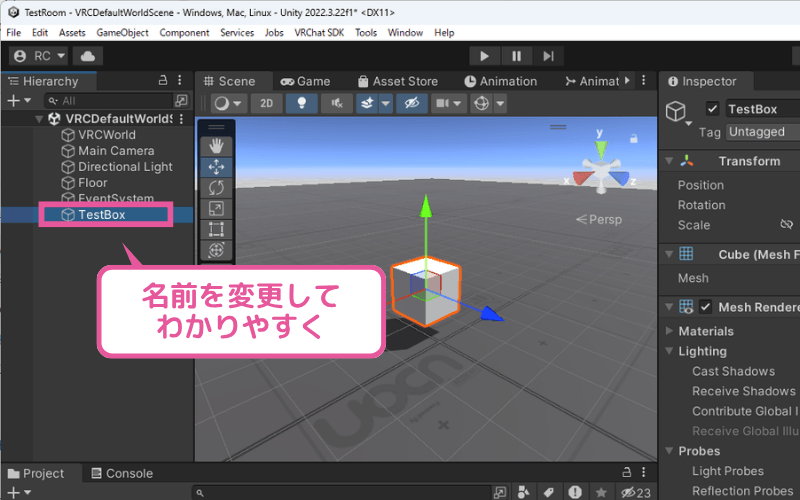The width and height of the screenshot is (800, 500).
Task: Collapse the Transform component
Action: [x=669, y=161]
